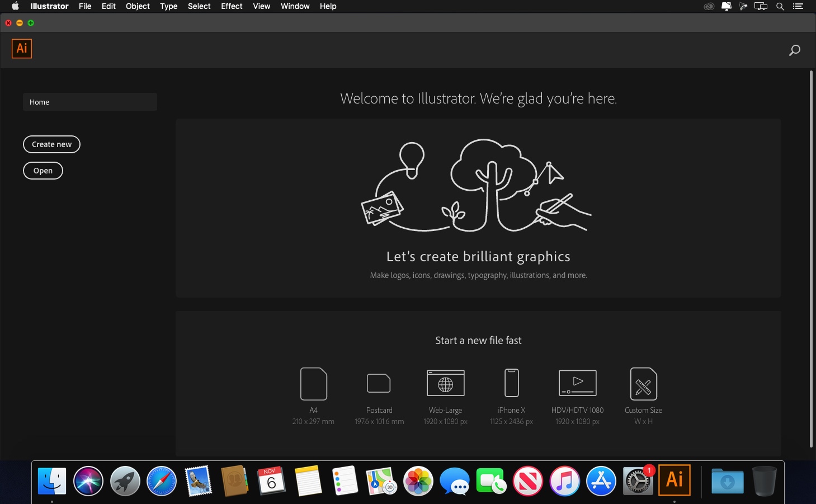Image resolution: width=816 pixels, height=504 pixels.
Task: Choose the HDV/HDTV 1080 preset icon
Action: point(577,383)
